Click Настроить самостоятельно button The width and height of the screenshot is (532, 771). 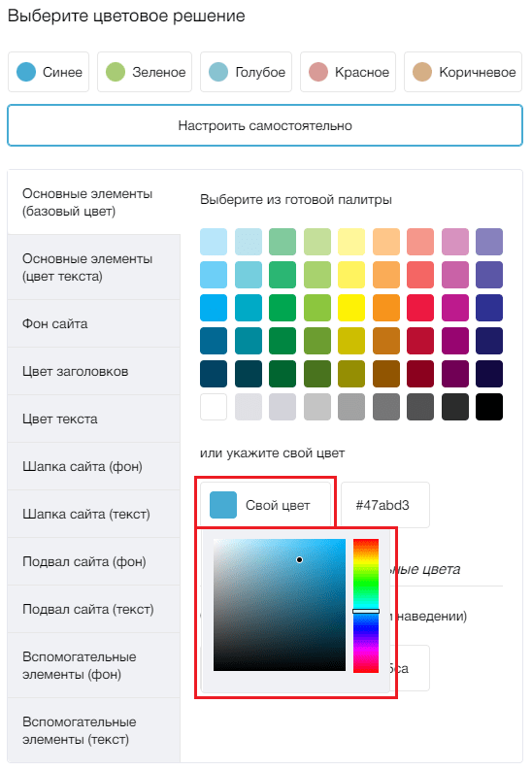[x=265, y=125]
